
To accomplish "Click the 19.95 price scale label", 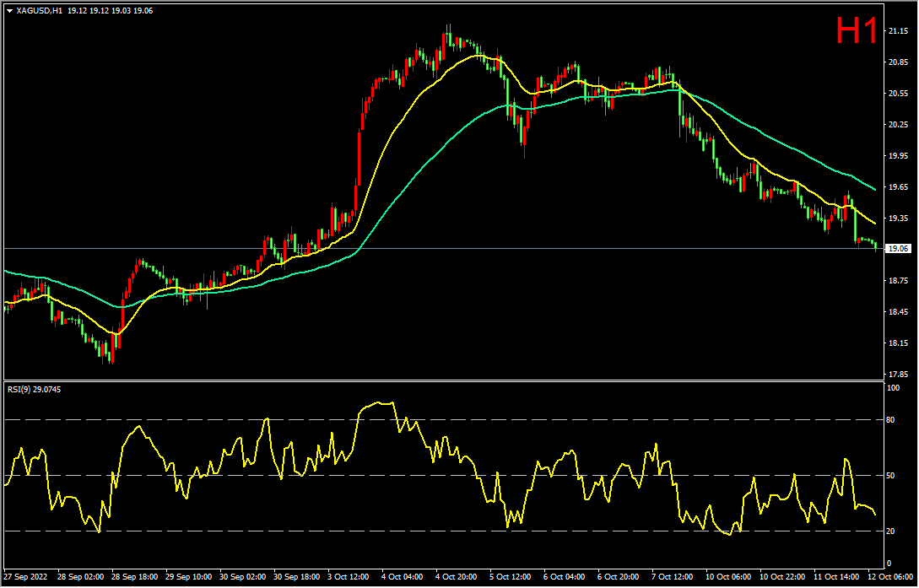I will (x=899, y=156).
